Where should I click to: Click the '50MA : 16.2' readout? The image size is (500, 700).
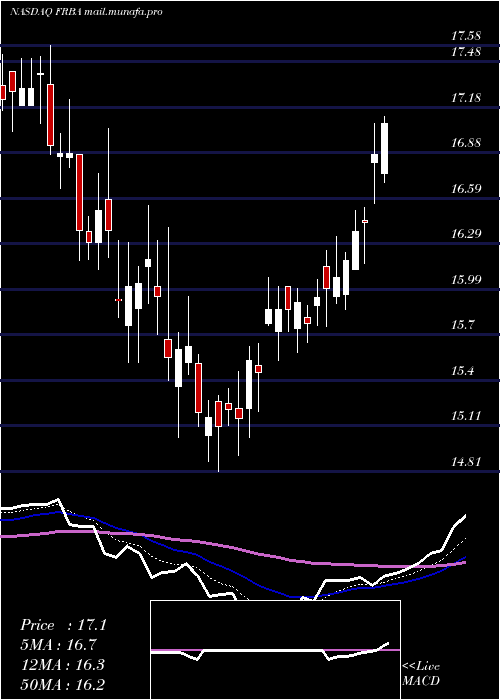coord(62,684)
